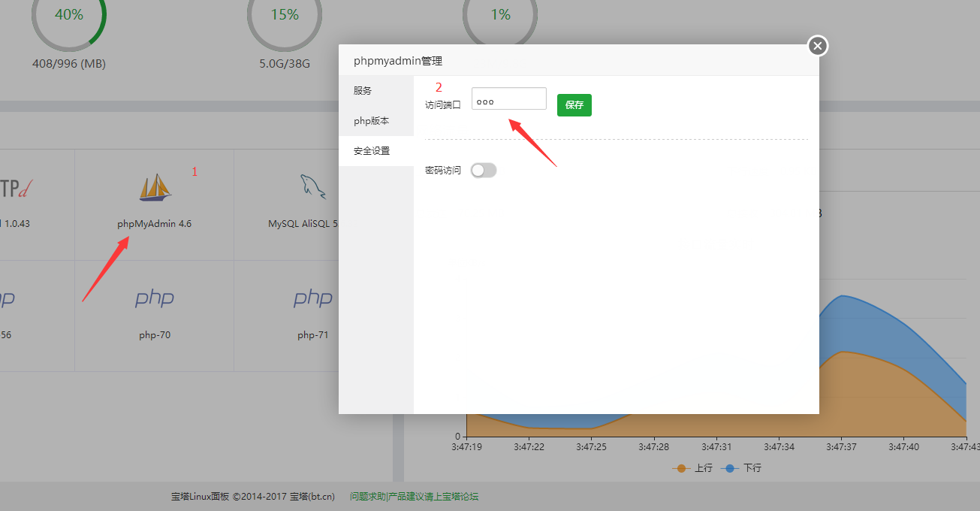Click the php-70 software icon
Screen dimensions: 980x511
[153, 299]
